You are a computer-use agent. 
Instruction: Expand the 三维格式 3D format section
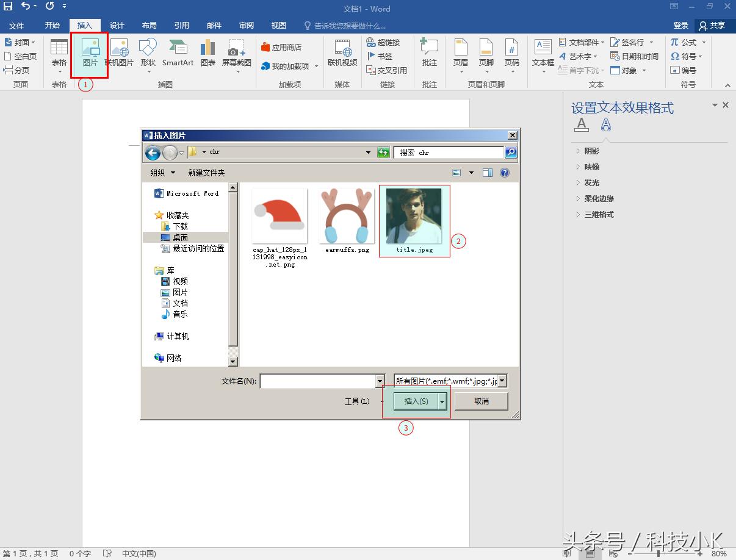pos(599,215)
